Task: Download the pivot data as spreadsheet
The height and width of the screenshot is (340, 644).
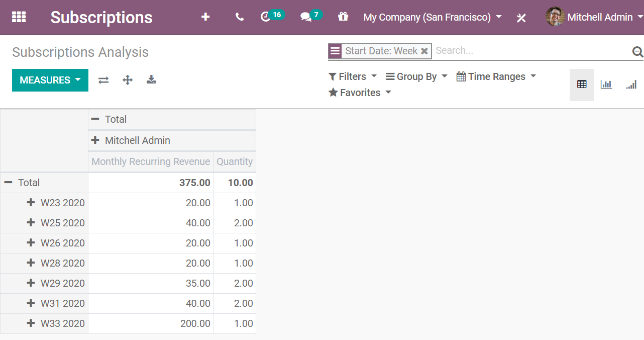Action: point(151,79)
